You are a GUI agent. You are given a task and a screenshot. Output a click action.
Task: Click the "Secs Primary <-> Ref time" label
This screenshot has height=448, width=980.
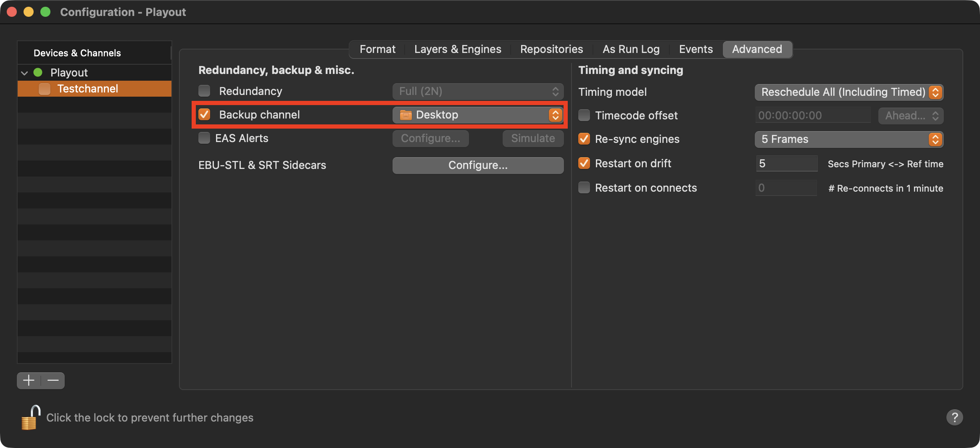pyautogui.click(x=885, y=164)
